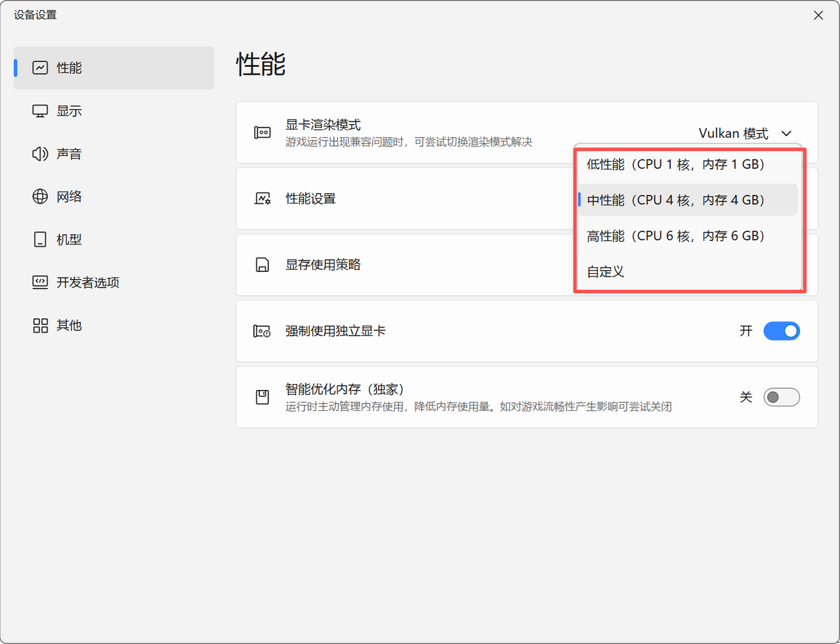
Task: Click the 性能 page heading
Action: point(261,64)
